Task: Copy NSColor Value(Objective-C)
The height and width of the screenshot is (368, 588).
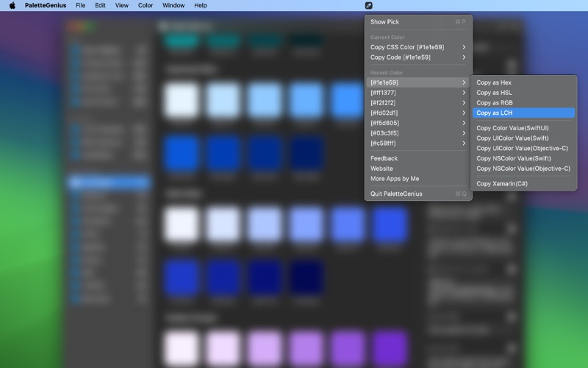Action: pyautogui.click(x=523, y=169)
